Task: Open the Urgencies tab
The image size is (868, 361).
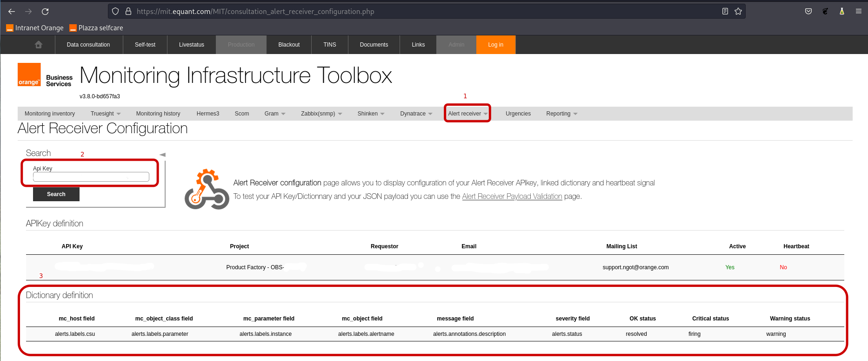Action: pos(518,114)
